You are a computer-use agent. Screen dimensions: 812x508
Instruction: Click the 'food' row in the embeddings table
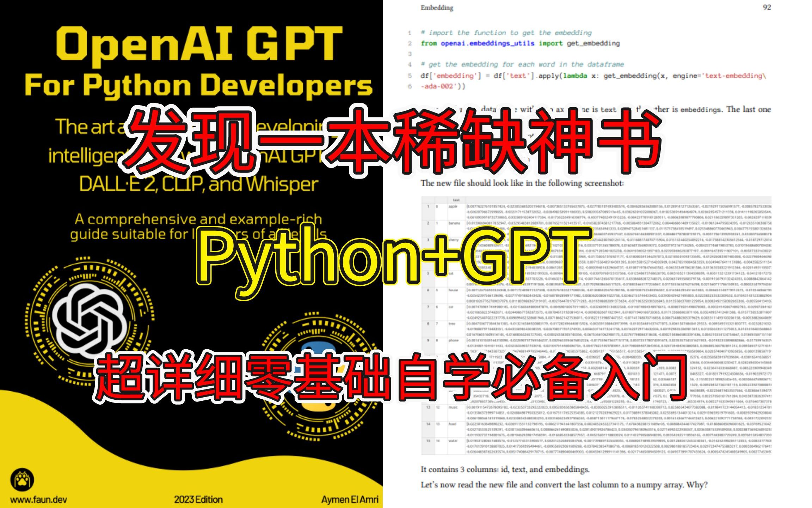[596, 429]
